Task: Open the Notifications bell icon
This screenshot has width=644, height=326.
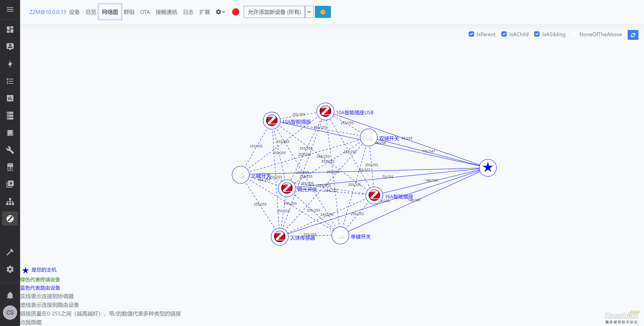Action: [x=10, y=296]
